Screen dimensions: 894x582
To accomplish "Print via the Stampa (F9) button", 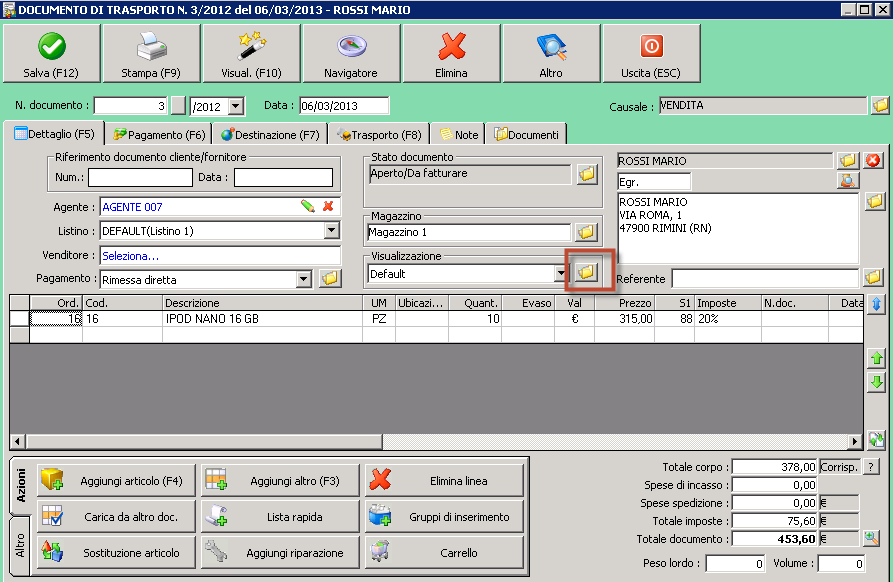I will 151,54.
